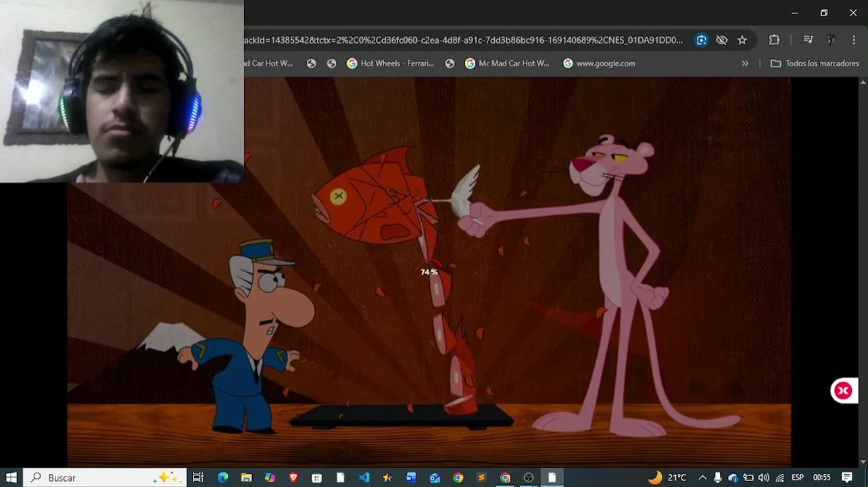Screen dimensions: 868x487
Task: Open Microsoft Store from taskbar
Action: pos(316,478)
